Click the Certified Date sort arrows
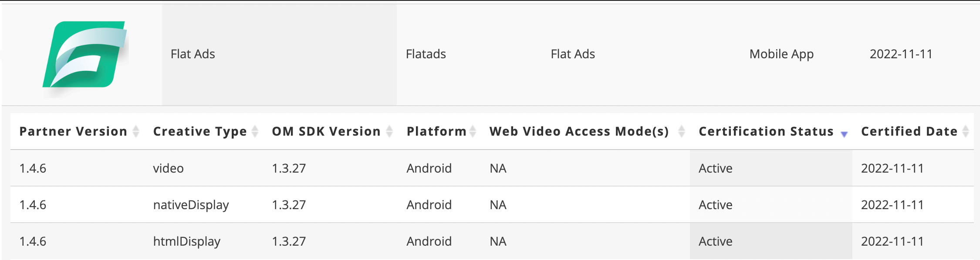 [966, 131]
